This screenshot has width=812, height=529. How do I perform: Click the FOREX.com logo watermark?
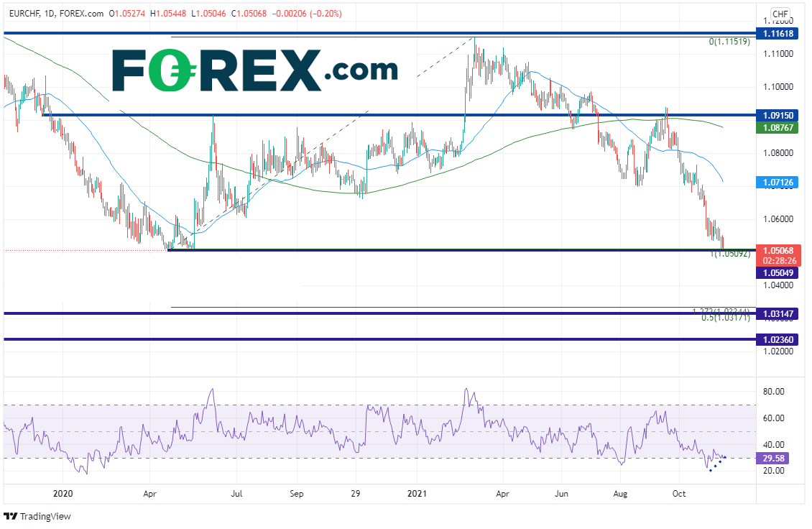[x=254, y=70]
